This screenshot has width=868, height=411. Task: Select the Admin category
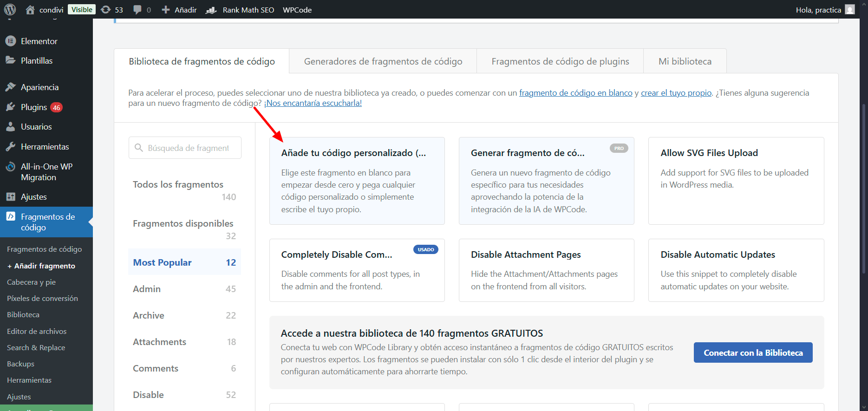(184, 289)
